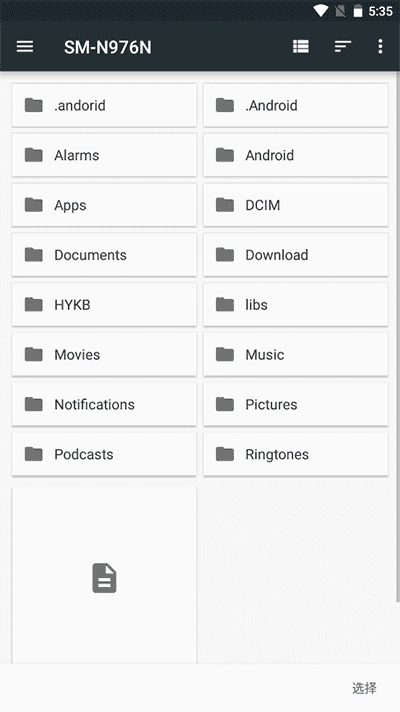Open the sort options icon

point(343,46)
